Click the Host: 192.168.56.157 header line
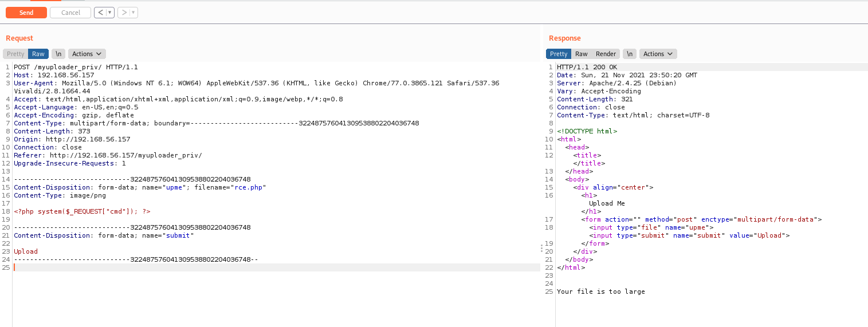The image size is (868, 327). coord(54,75)
